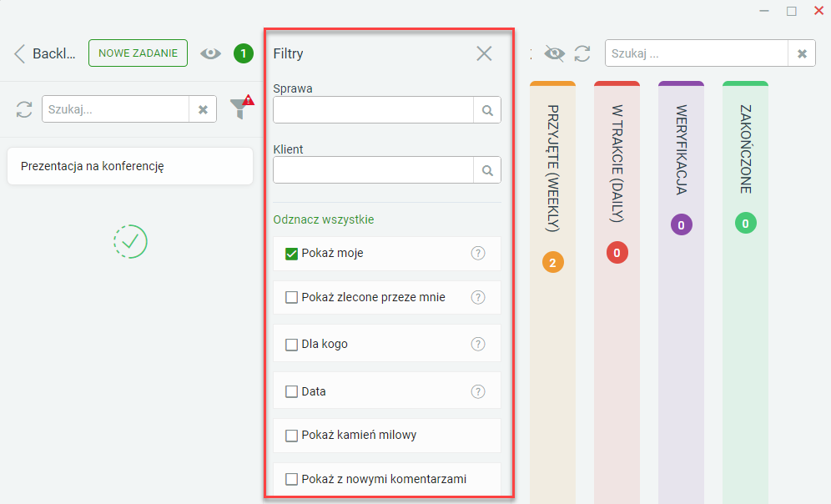Open help for Pokaż moje
Viewport: 831px width, 504px height.
point(478,254)
